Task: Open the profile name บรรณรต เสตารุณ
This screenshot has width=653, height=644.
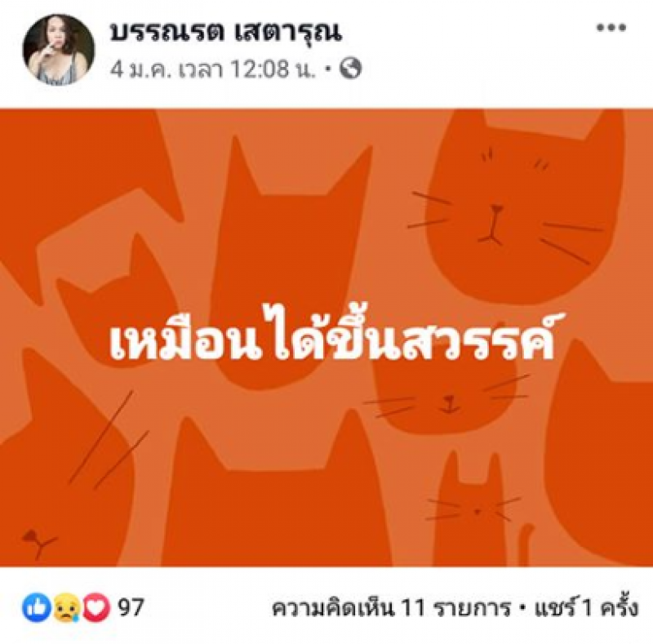Action: click(225, 32)
